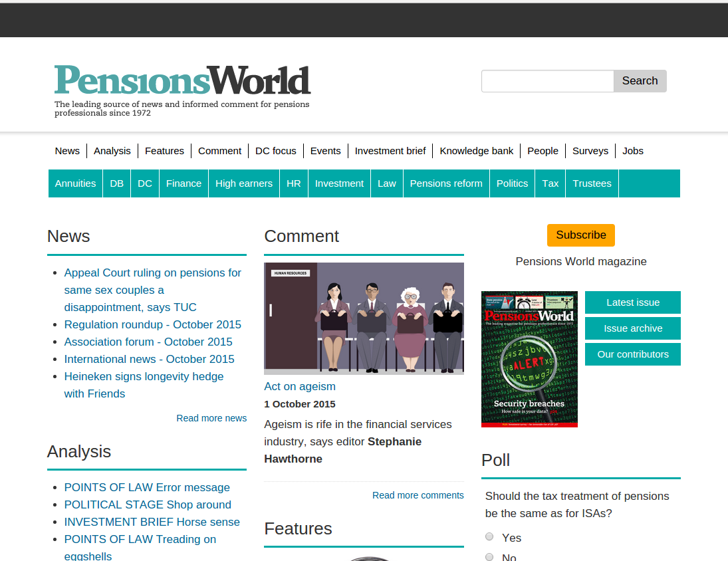Click Read more comments link

click(418, 496)
